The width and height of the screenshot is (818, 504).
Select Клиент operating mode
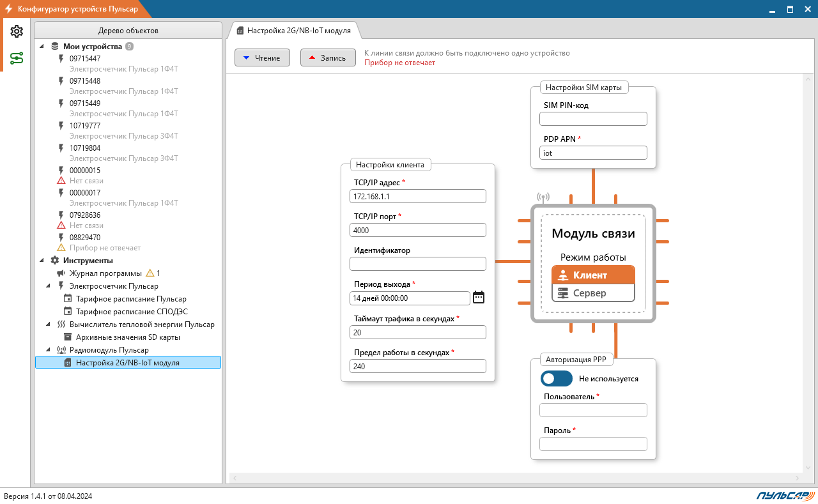(x=593, y=275)
